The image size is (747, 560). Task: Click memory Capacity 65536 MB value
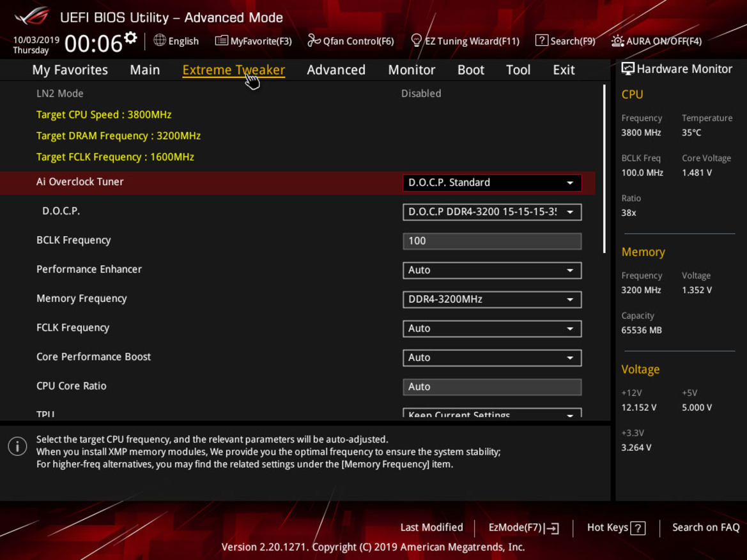point(641,331)
